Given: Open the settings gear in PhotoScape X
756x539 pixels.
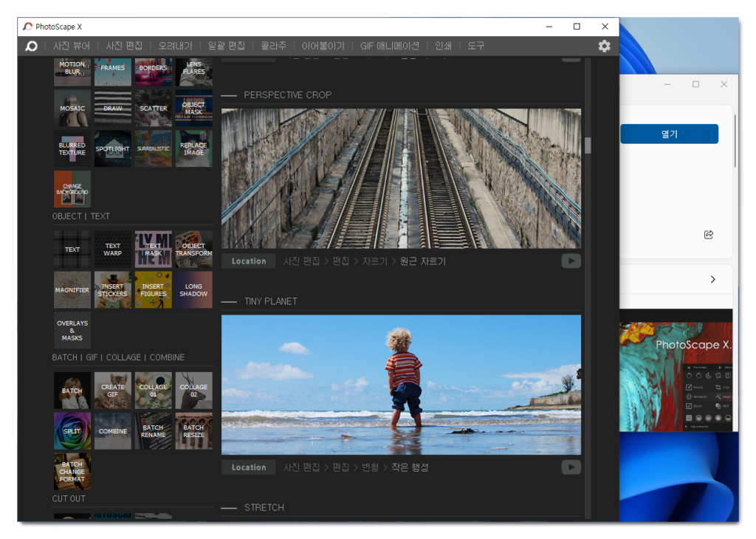Looking at the screenshot, I should (x=604, y=46).
